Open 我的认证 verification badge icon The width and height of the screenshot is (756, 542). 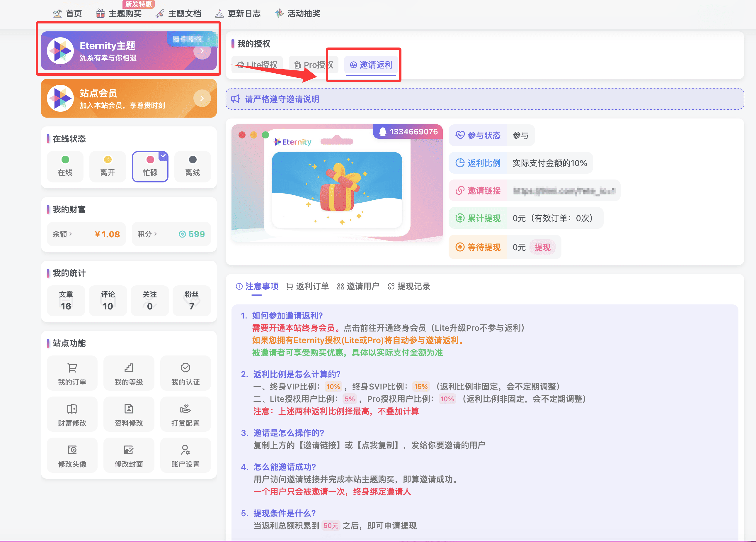185,367
